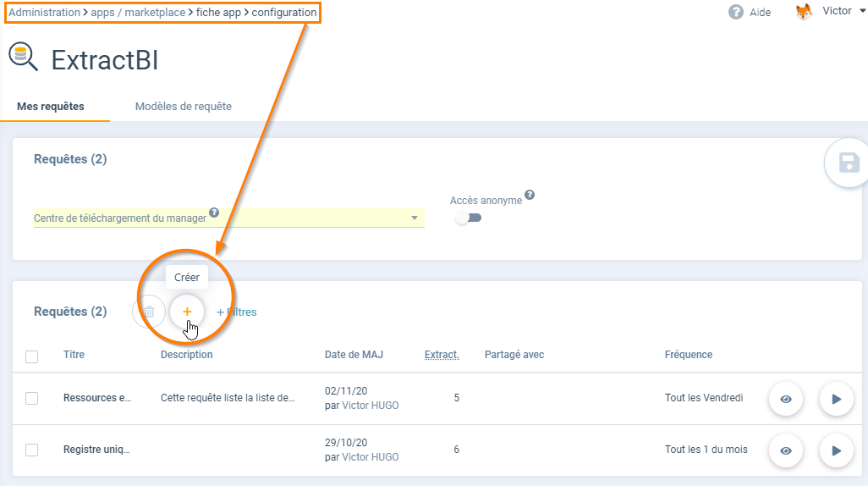Click the ExtractBI magnifier logo

(x=23, y=58)
